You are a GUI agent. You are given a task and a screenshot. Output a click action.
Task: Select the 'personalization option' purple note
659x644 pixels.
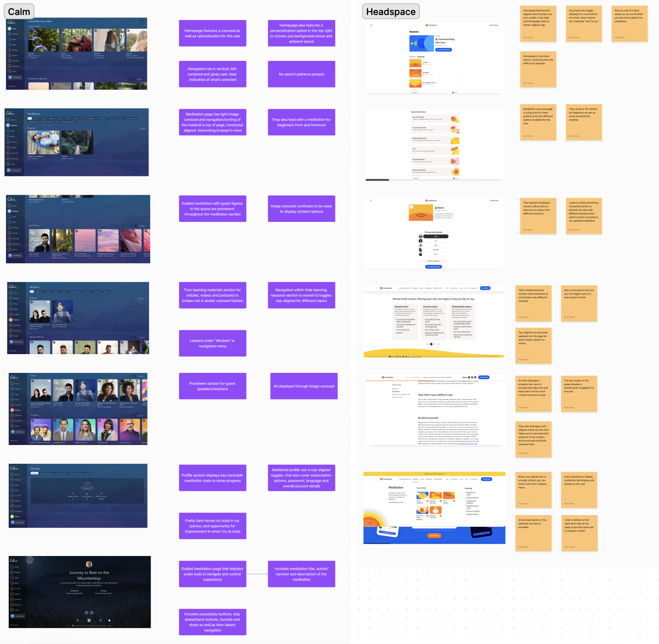[302, 33]
